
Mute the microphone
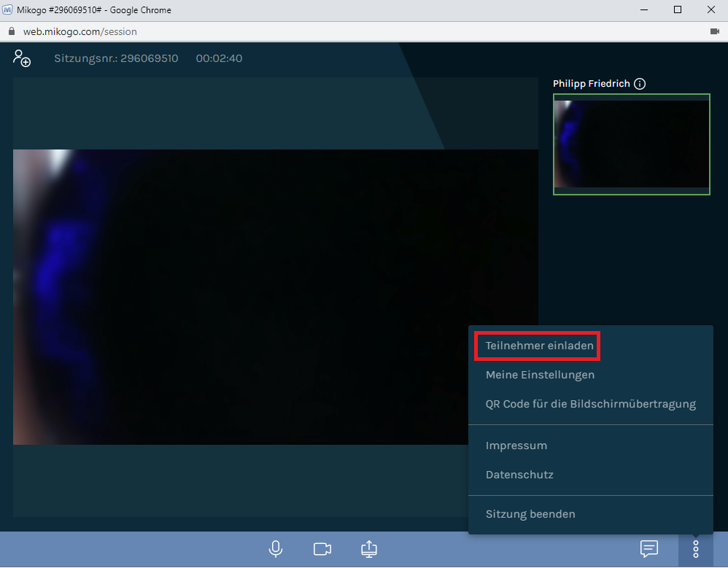pyautogui.click(x=276, y=549)
